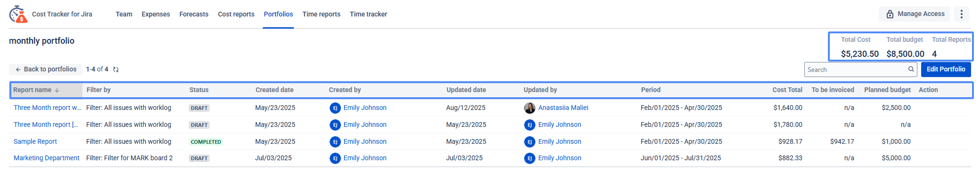This screenshot has height=171, width=980.
Task: Click the $5,000.00 planned budget cell
Action: click(x=896, y=158)
